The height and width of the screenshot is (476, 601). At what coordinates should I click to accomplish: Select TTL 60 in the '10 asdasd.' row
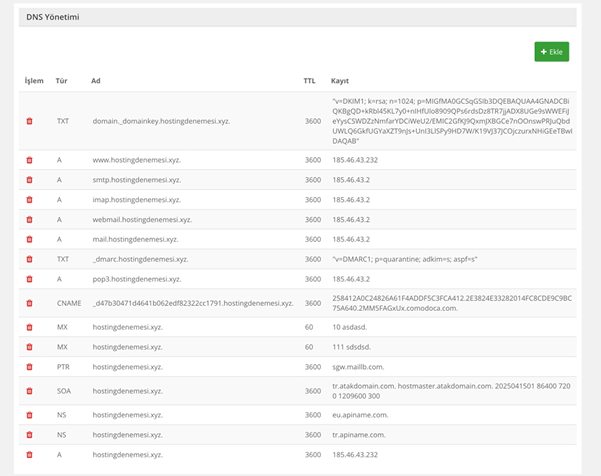pos(309,327)
